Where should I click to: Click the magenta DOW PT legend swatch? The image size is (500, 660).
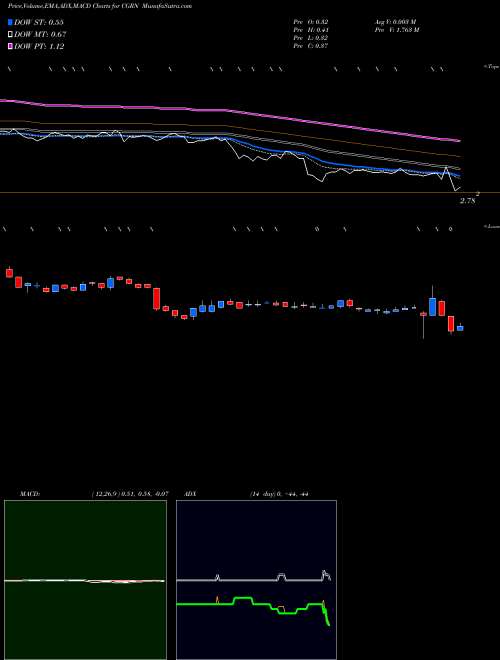11,47
